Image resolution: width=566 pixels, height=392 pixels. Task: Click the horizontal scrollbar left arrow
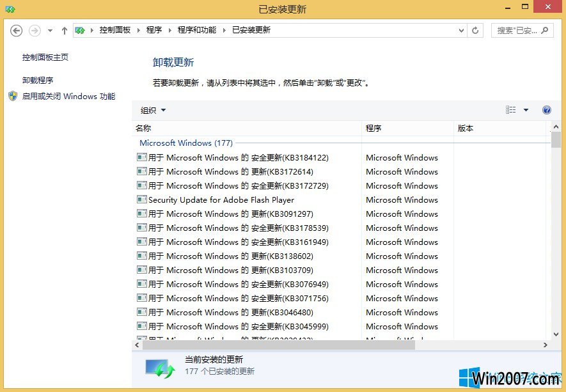[x=137, y=345]
